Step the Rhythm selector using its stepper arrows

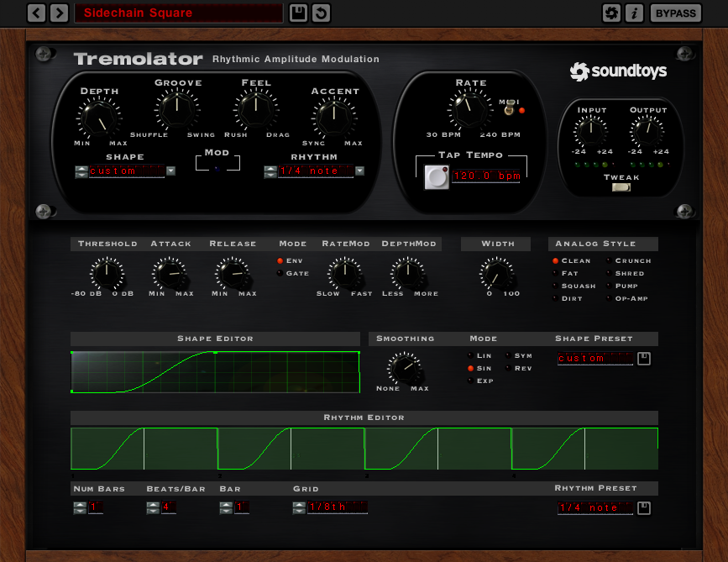pyautogui.click(x=270, y=171)
